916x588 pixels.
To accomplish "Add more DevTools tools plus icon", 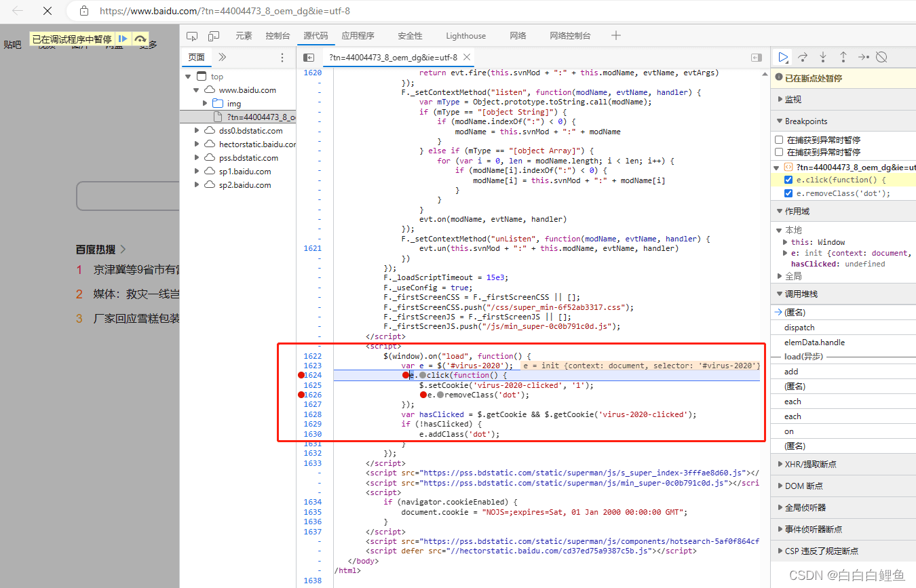I will tap(615, 36).
